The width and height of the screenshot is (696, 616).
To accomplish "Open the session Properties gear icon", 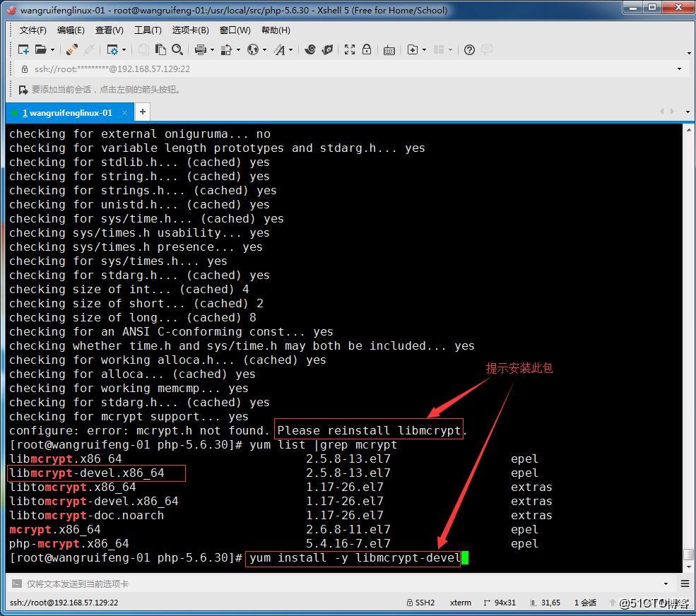I will pyautogui.click(x=112, y=49).
